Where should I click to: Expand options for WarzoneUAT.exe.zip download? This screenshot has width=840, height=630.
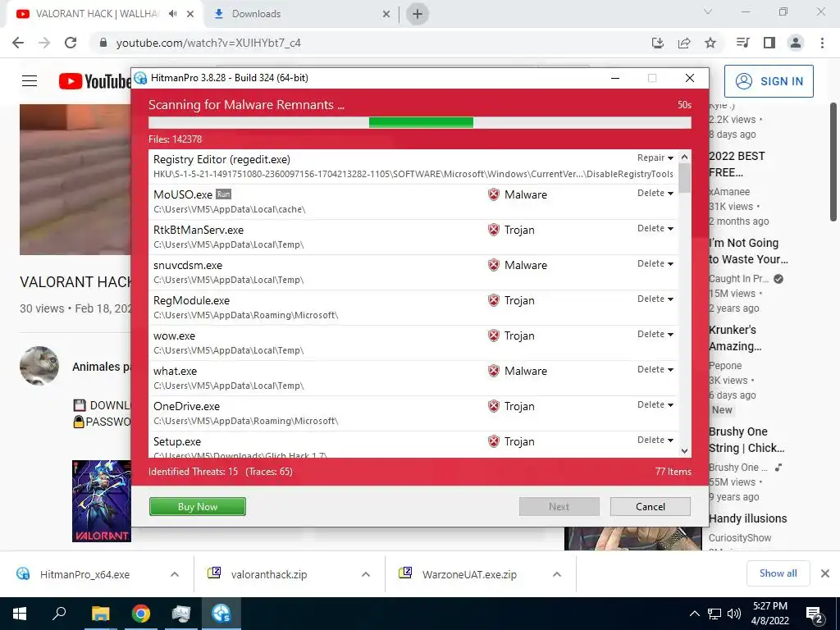[x=557, y=574]
